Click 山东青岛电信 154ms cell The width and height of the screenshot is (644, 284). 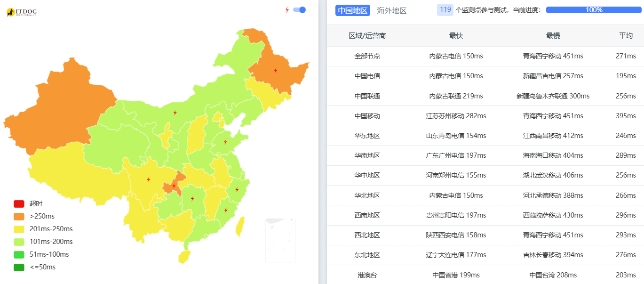click(456, 136)
